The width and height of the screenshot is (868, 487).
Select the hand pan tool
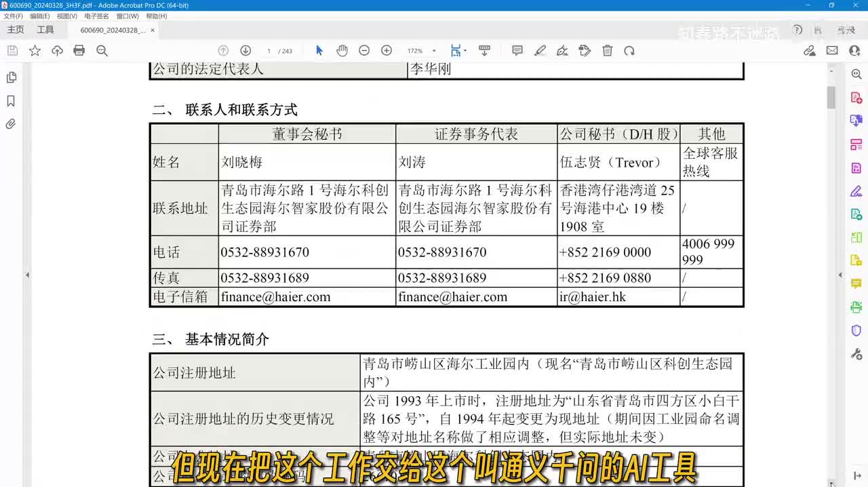[342, 51]
